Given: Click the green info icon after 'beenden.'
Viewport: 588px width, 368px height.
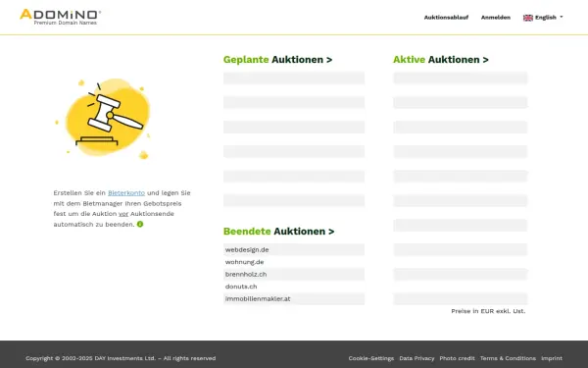Looking at the screenshot, I should pos(140,224).
